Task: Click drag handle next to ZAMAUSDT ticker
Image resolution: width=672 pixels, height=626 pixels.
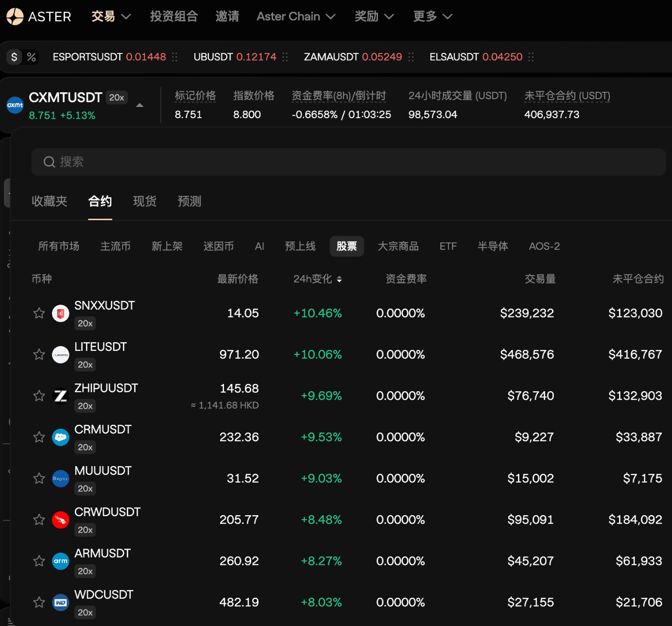Action: [x=411, y=57]
